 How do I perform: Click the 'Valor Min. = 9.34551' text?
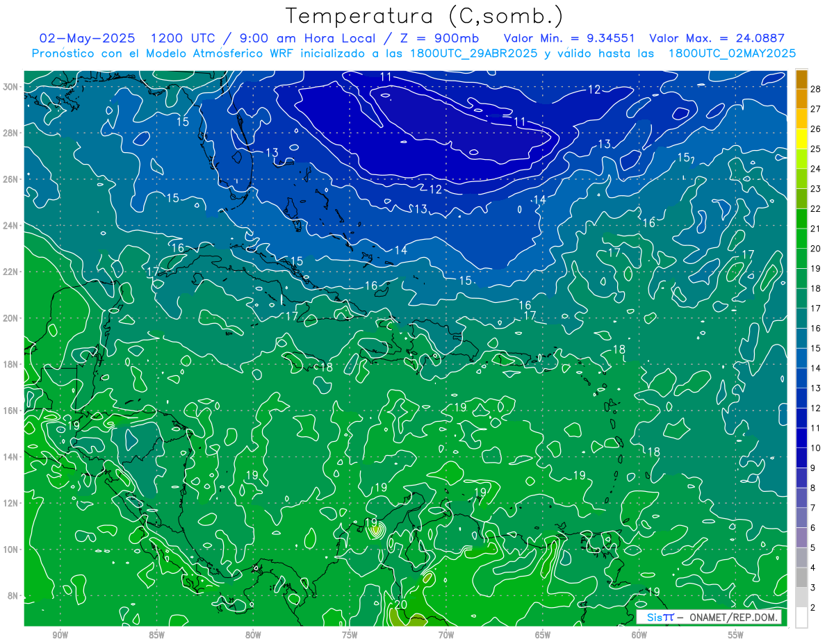pyautogui.click(x=569, y=38)
